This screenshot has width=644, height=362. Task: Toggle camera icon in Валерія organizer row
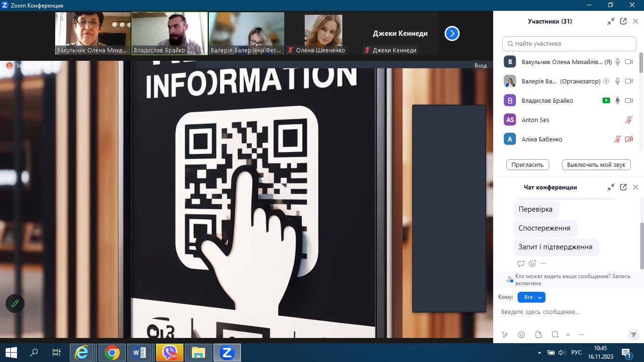[x=629, y=81]
